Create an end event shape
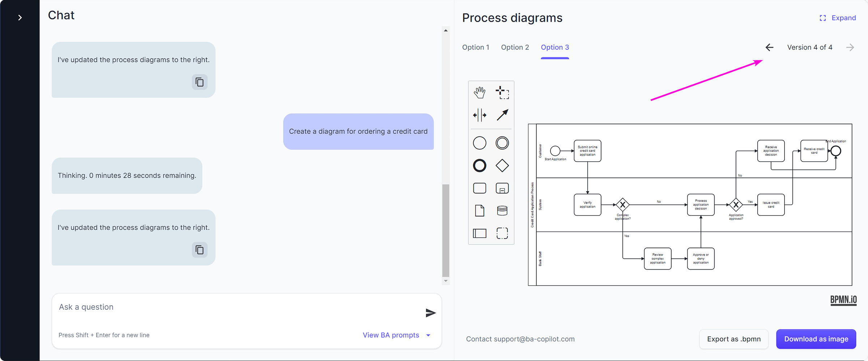 (479, 166)
